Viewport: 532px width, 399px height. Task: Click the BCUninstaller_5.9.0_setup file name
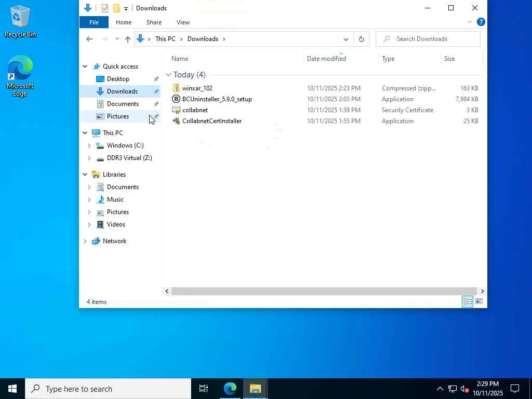(217, 99)
